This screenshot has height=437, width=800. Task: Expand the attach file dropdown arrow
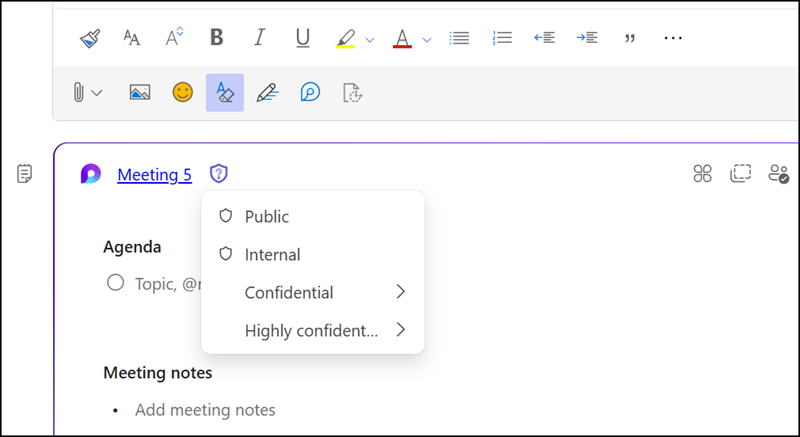coord(96,93)
